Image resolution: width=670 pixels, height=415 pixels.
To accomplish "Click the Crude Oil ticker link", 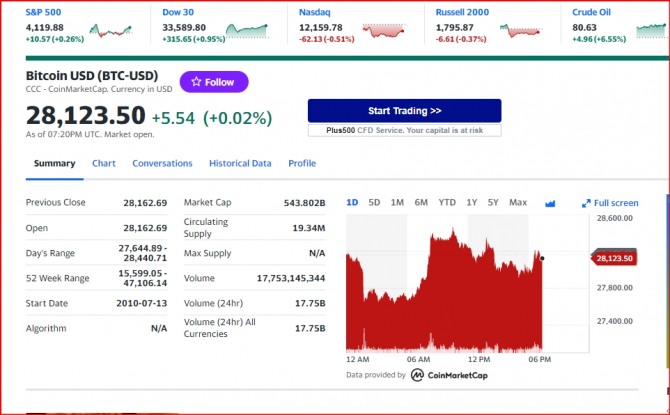I will [591, 12].
